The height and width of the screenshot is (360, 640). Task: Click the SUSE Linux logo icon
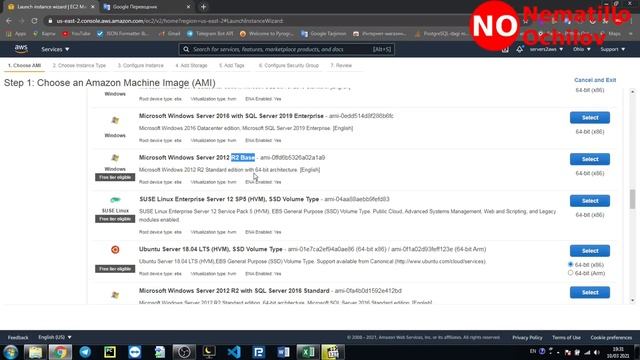[x=115, y=200]
